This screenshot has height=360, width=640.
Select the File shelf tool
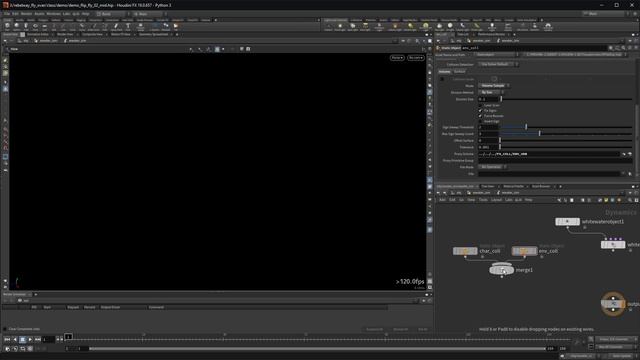point(176,27)
